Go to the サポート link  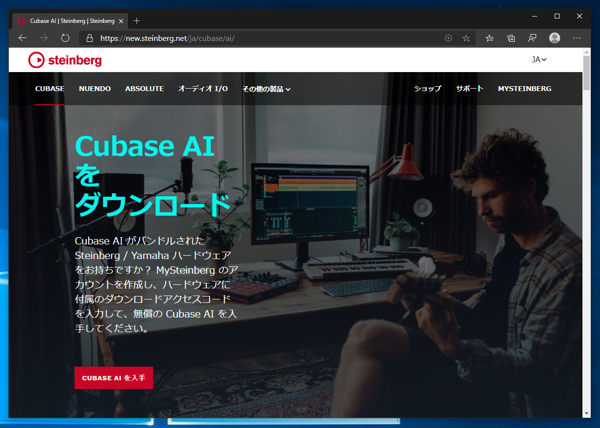[470, 89]
